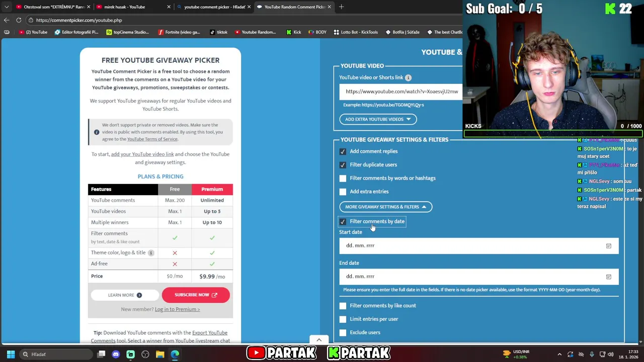The height and width of the screenshot is (362, 644).
Task: Click the 'LEARN MORE' button
Action: point(125,295)
